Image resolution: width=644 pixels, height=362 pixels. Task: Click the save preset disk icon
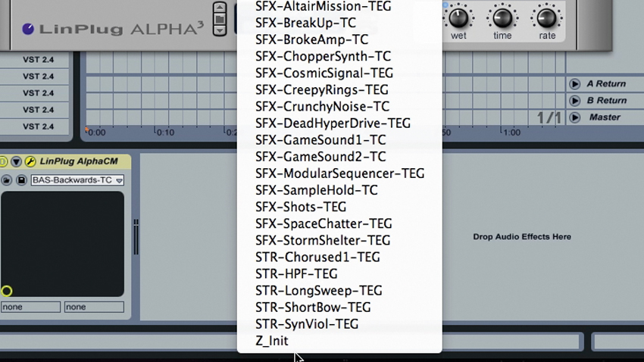tap(21, 180)
